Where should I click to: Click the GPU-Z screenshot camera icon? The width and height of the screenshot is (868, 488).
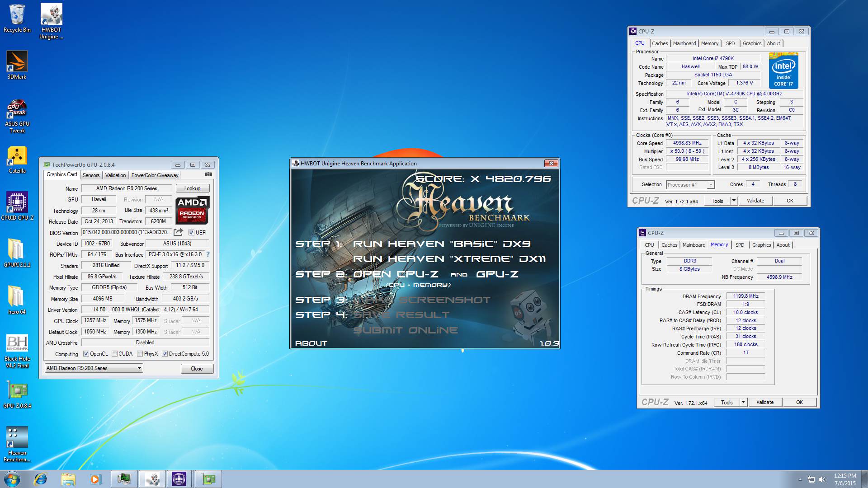[x=208, y=174]
